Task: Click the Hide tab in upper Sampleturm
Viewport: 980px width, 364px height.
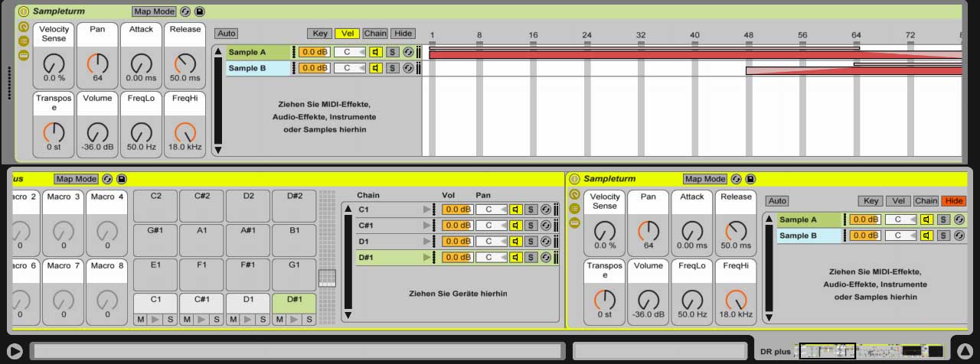Action: coord(403,34)
